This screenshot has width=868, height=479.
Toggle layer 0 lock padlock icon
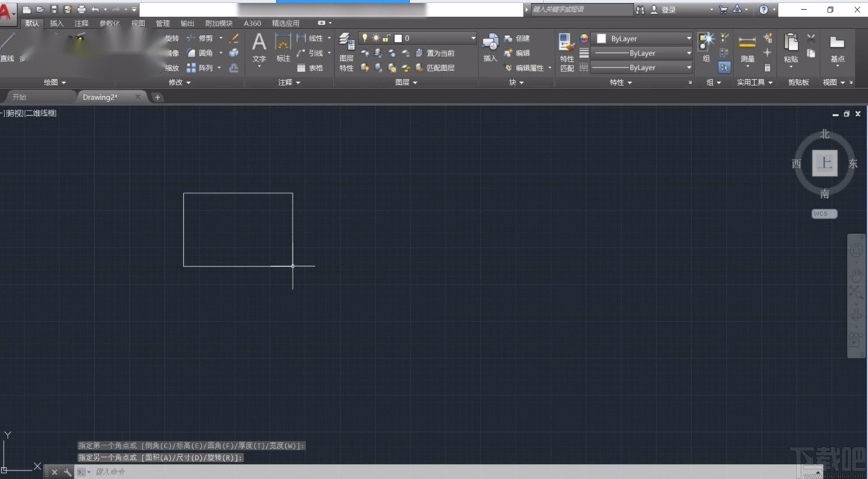click(x=386, y=38)
